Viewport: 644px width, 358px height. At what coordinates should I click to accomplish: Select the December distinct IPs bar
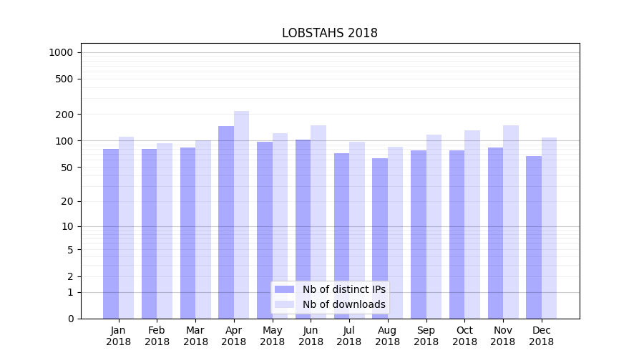(x=534, y=237)
